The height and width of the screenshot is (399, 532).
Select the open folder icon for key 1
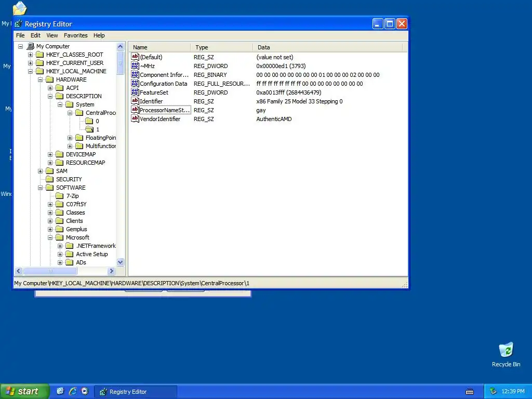(x=89, y=129)
